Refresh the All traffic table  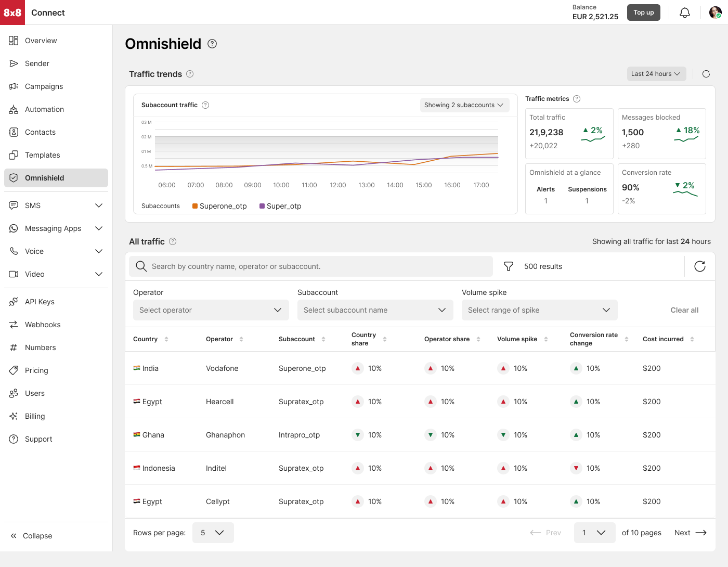[700, 266]
